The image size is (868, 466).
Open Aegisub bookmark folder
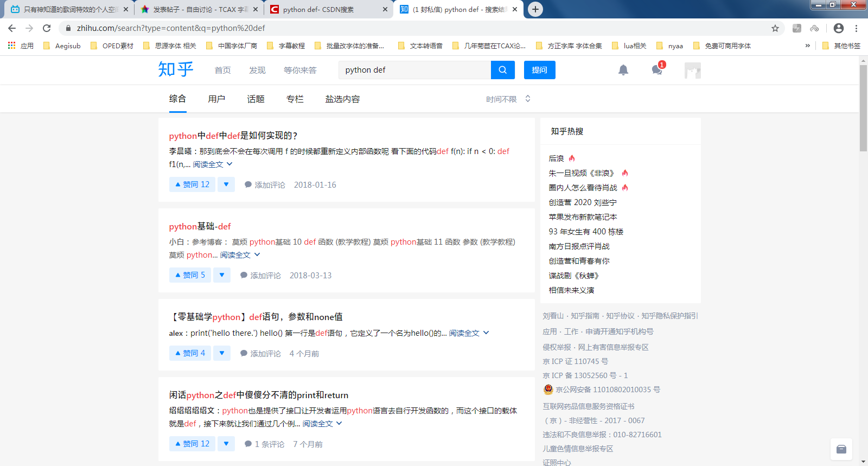click(x=62, y=46)
